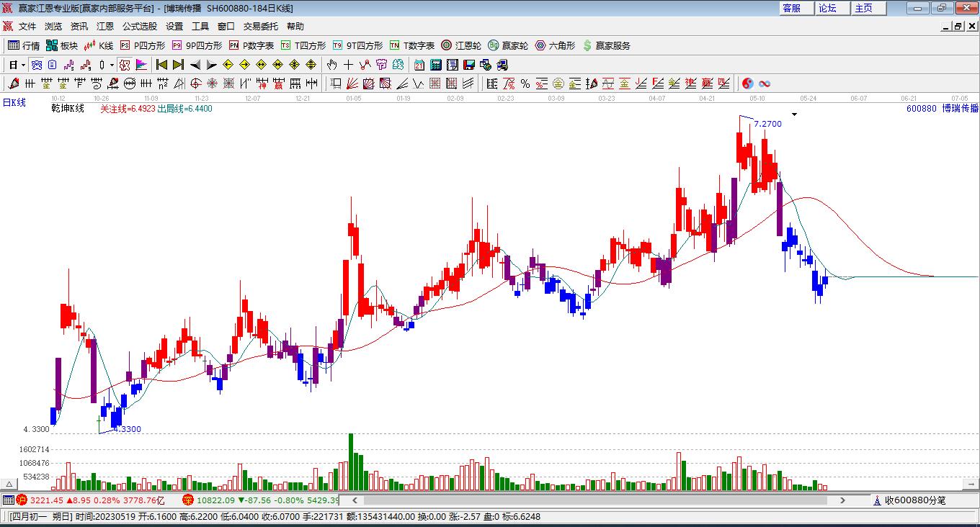The image size is (980, 527).
Task: Open the P四方形 tool
Action: (143, 45)
